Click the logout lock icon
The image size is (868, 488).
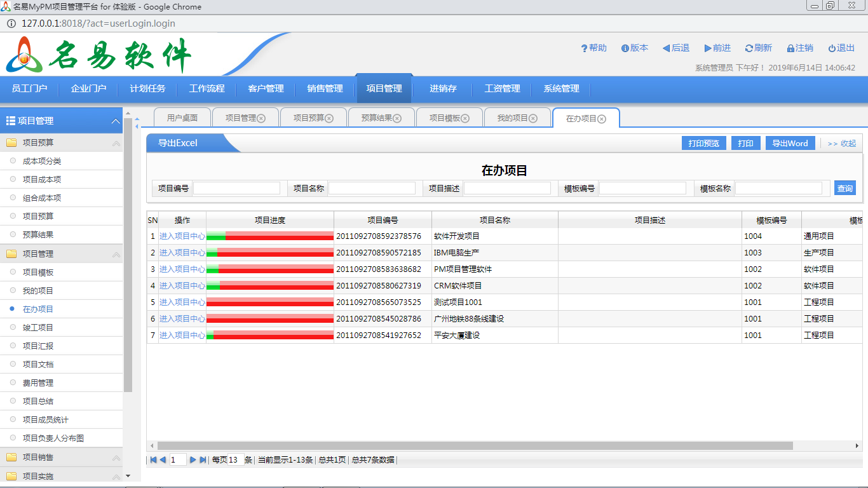(790, 48)
